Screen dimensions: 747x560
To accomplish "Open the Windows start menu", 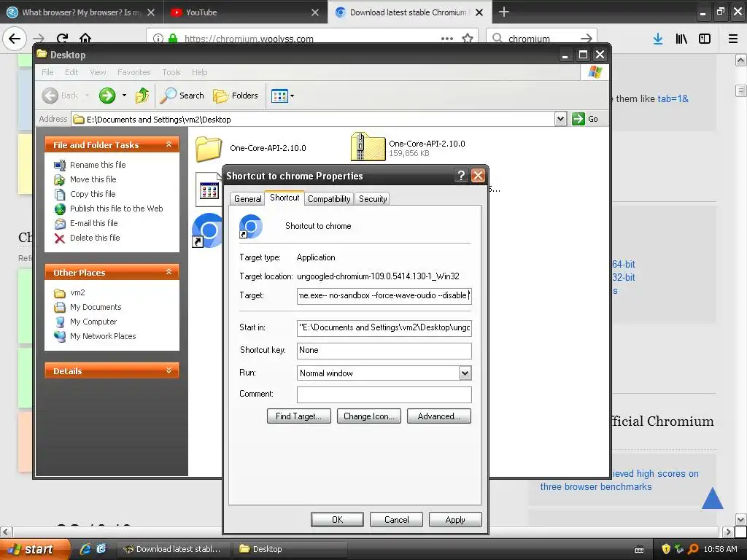I will [x=35, y=549].
